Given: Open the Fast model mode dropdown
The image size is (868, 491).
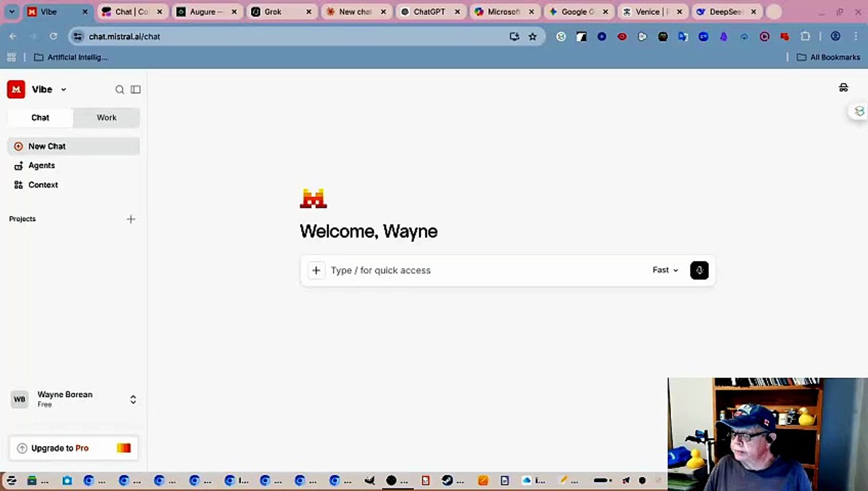Looking at the screenshot, I should coord(665,270).
